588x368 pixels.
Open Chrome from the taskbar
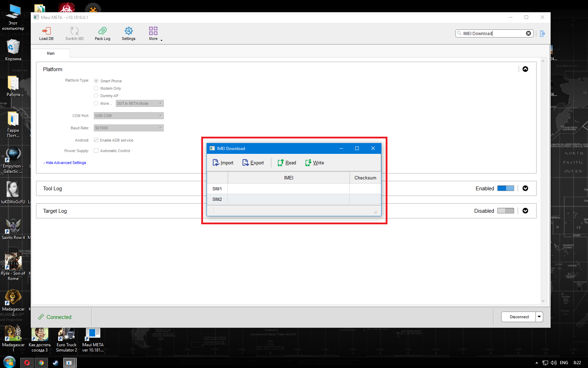[x=41, y=363]
